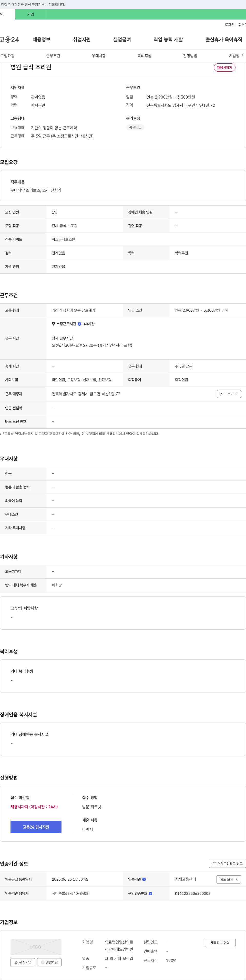Jump to 전형방법 section tab
Screen dimensions: 246x980
pos(190,55)
